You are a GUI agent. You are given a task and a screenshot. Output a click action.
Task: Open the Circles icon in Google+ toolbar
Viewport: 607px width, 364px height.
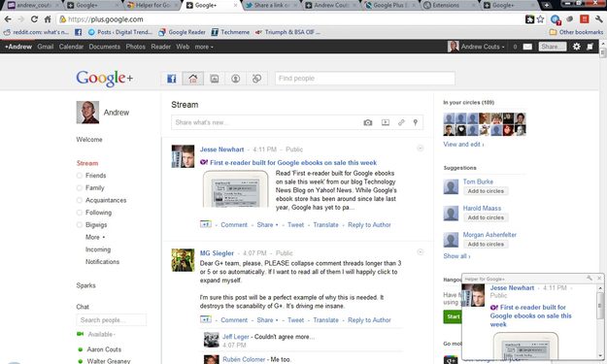tap(256, 79)
